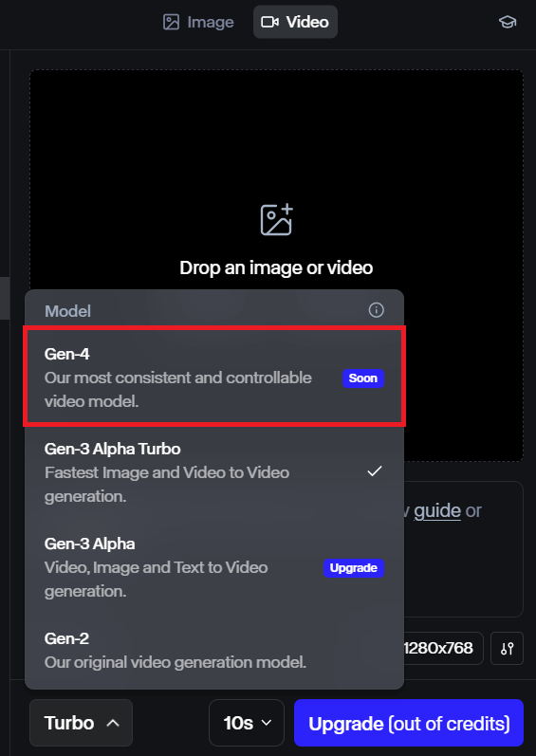Click Upgrade (out of credits) button
This screenshot has width=536, height=756.
coord(409,723)
